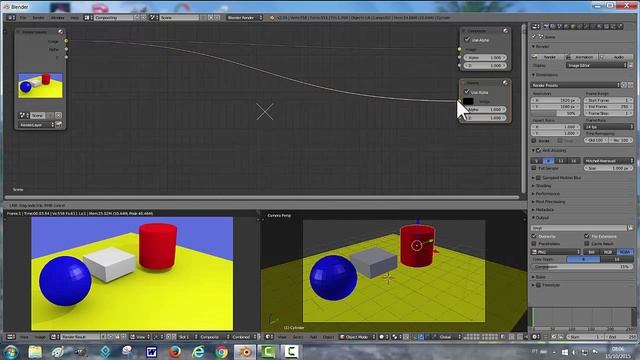Open the Render Presets dropdown
This screenshot has width=640, height=360.
coord(576,85)
